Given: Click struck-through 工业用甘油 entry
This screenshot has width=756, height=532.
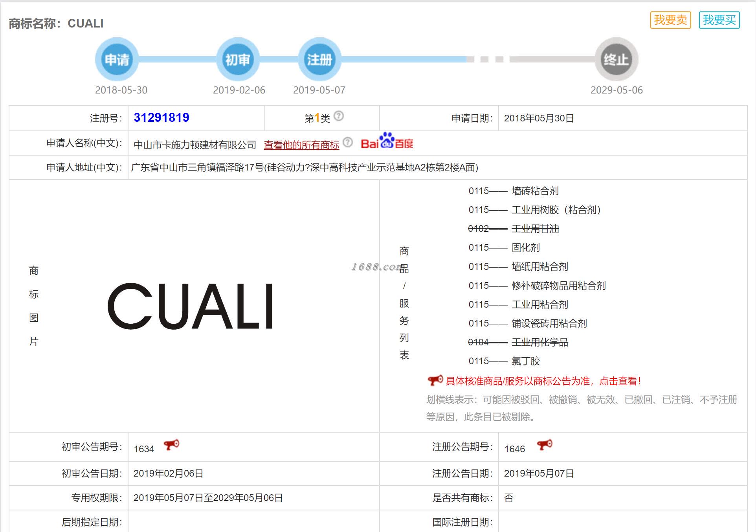Looking at the screenshot, I should 535,229.
